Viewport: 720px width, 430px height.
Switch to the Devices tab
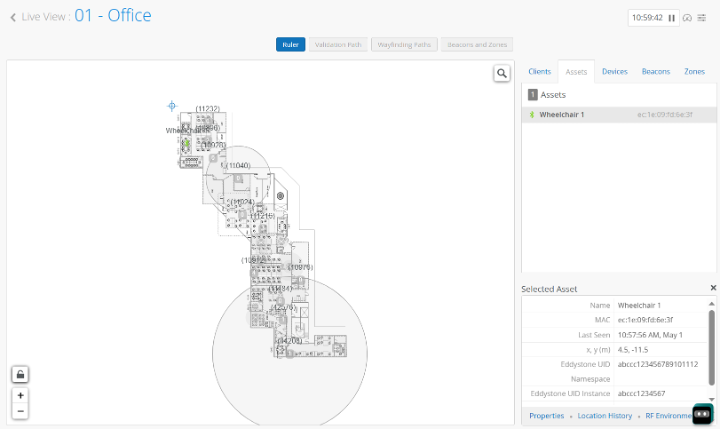tap(614, 71)
